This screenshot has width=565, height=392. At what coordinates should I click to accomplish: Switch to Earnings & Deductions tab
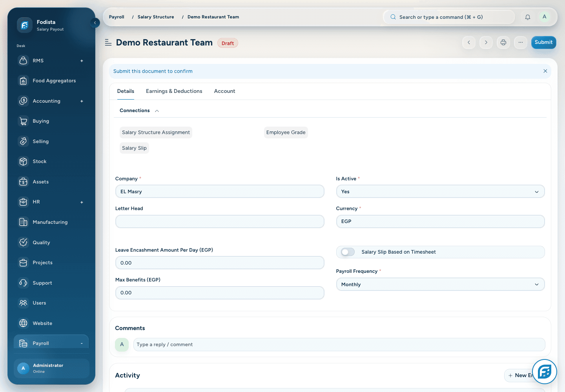(174, 91)
